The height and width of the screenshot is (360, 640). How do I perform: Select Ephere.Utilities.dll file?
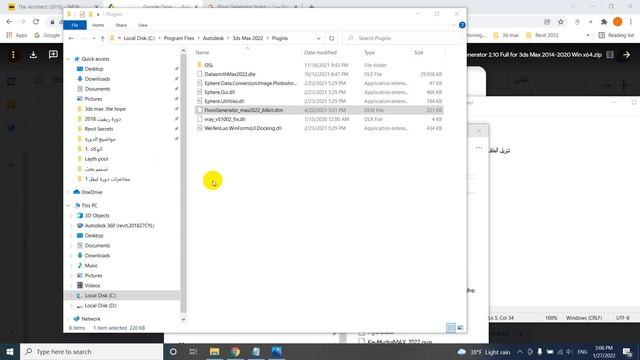coord(224,101)
